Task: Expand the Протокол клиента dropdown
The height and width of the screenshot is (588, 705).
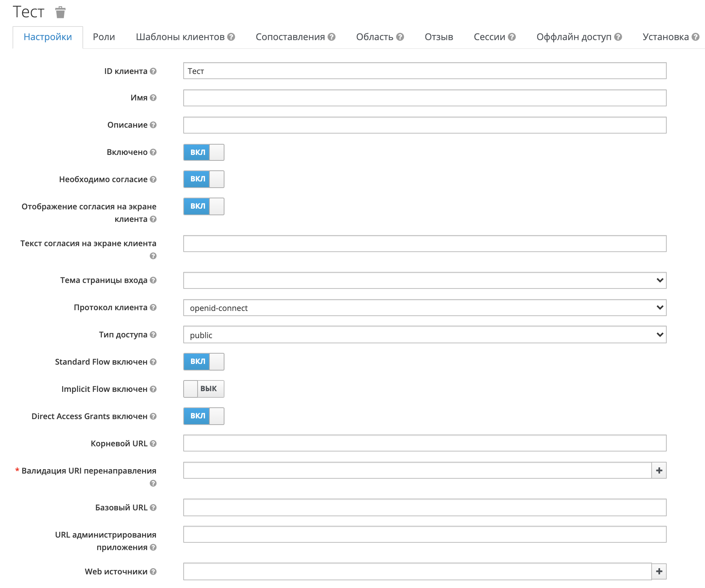Action: 425,308
